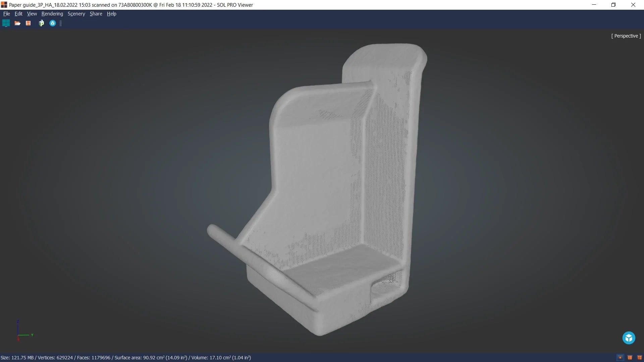Toggle the stop control button bottom-right
The width and height of the screenshot is (644, 362).
pyautogui.click(x=620, y=357)
